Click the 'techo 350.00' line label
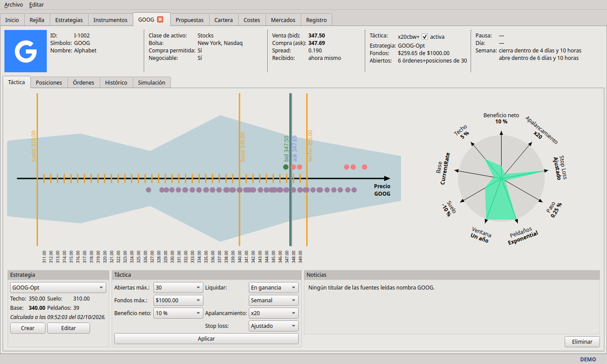 310,146
